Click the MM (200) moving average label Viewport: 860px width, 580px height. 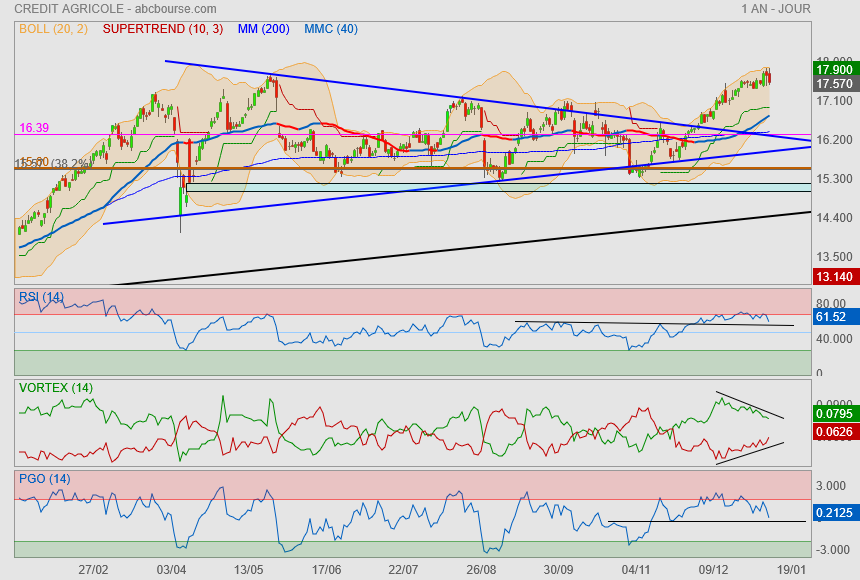(262, 29)
